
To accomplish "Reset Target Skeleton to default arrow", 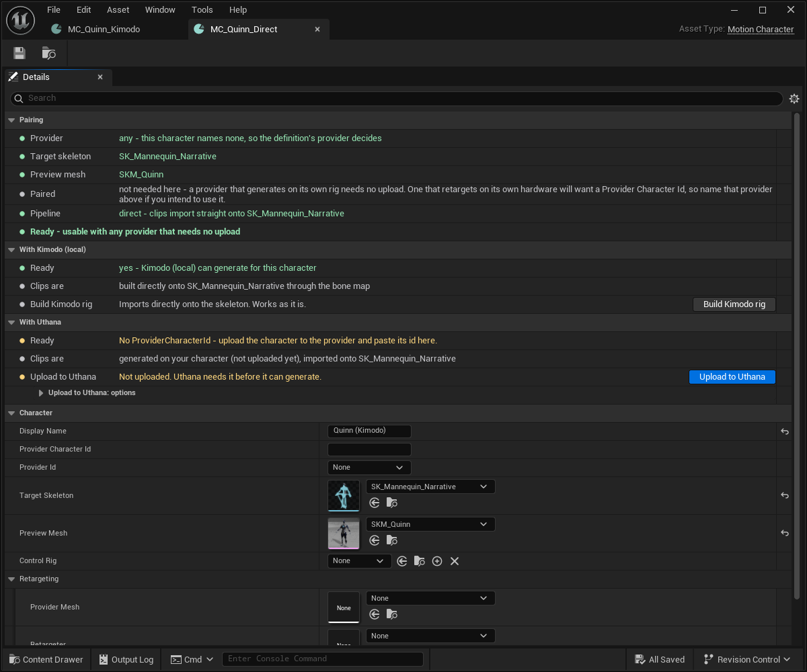I will [785, 495].
